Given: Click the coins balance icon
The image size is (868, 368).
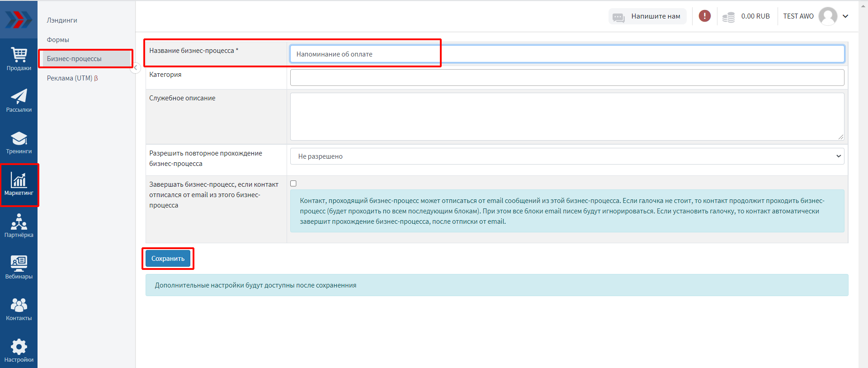Looking at the screenshot, I should coord(728,17).
